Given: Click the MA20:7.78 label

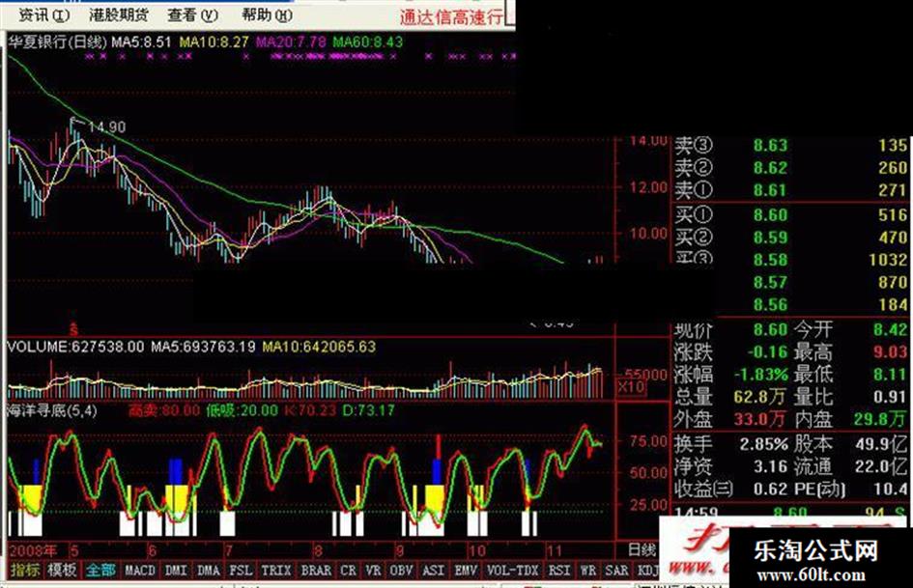Looking at the screenshot, I should pyautogui.click(x=291, y=42).
